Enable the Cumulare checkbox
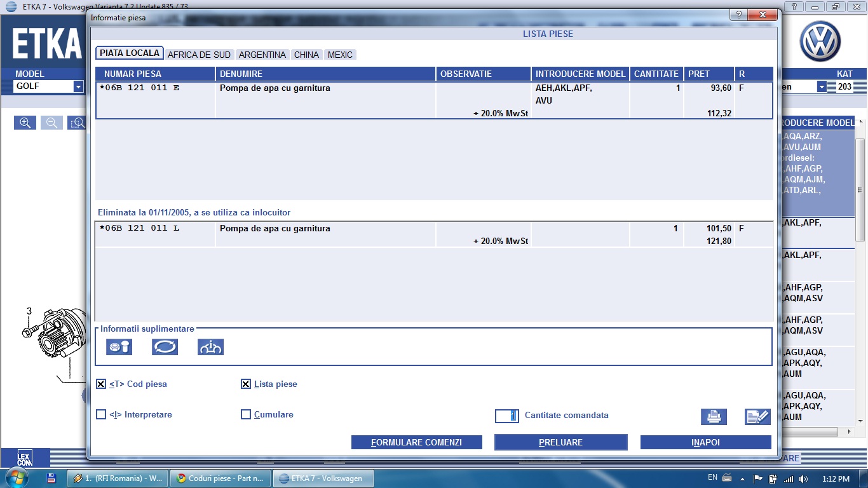 tap(246, 414)
